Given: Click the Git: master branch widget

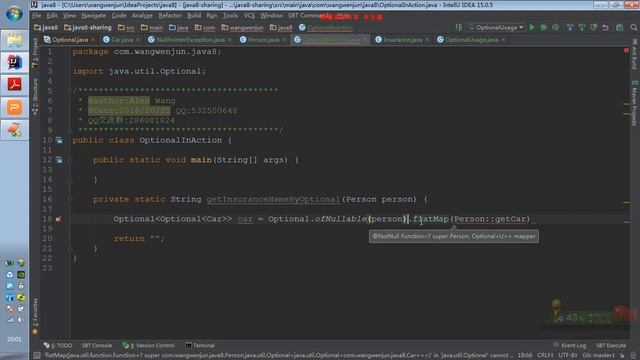Looking at the screenshot, I should tap(598, 356).
